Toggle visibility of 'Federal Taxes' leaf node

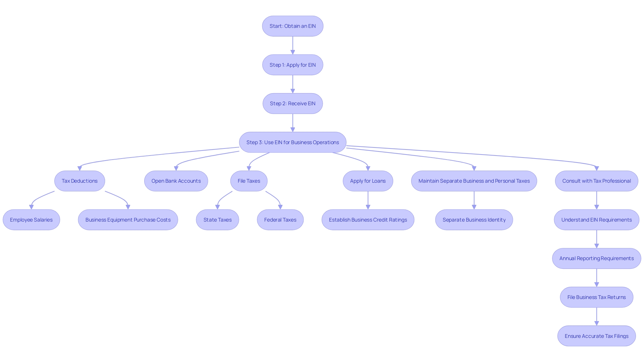click(x=280, y=220)
